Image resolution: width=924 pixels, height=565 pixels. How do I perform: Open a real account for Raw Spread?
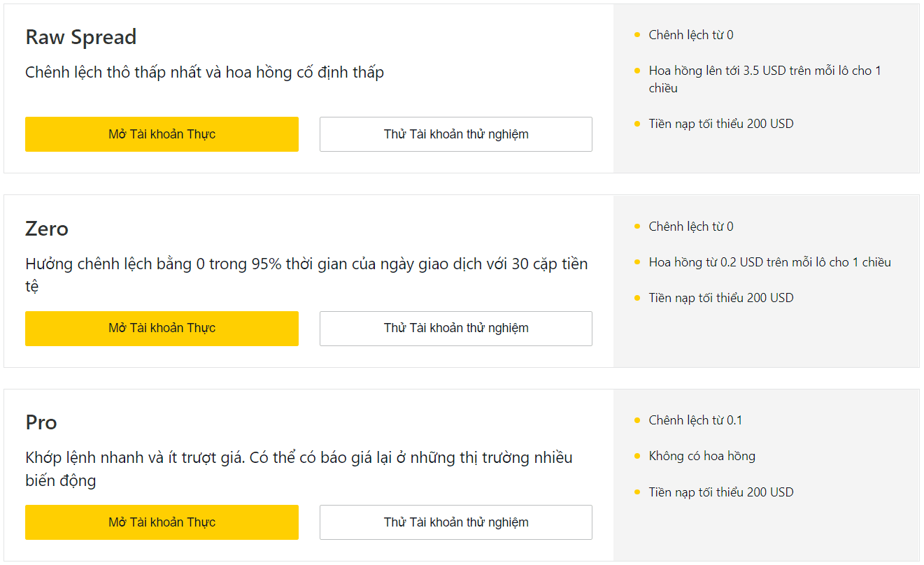click(162, 134)
